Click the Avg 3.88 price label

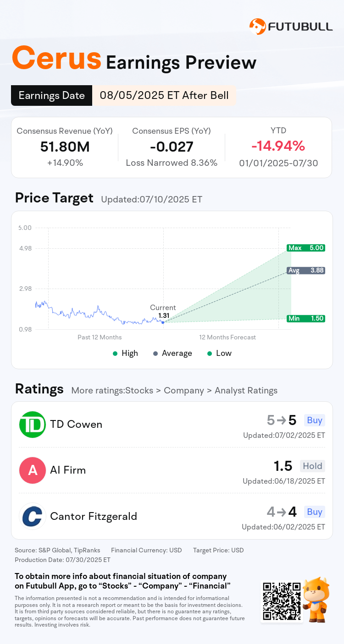click(x=306, y=270)
